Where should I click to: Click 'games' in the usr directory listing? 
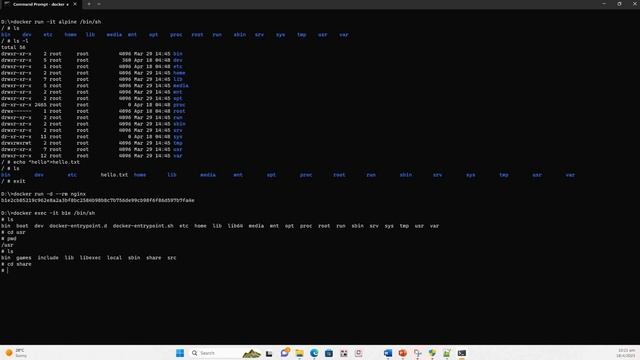pyautogui.click(x=24, y=258)
